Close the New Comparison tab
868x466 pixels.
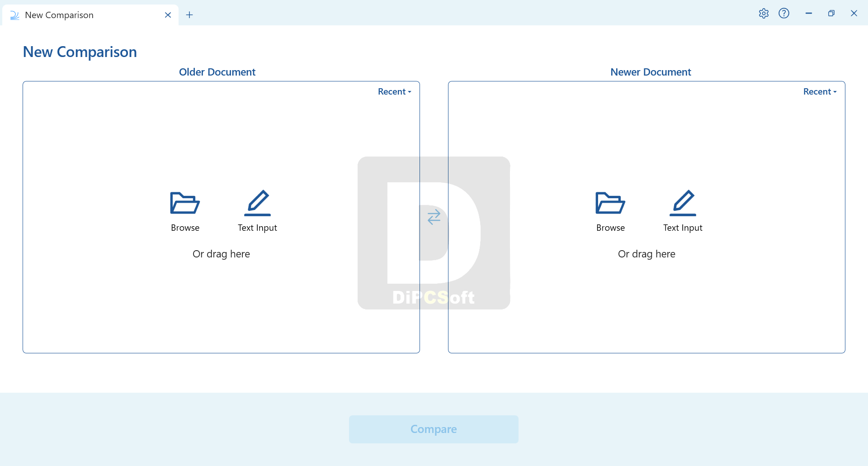[168, 15]
